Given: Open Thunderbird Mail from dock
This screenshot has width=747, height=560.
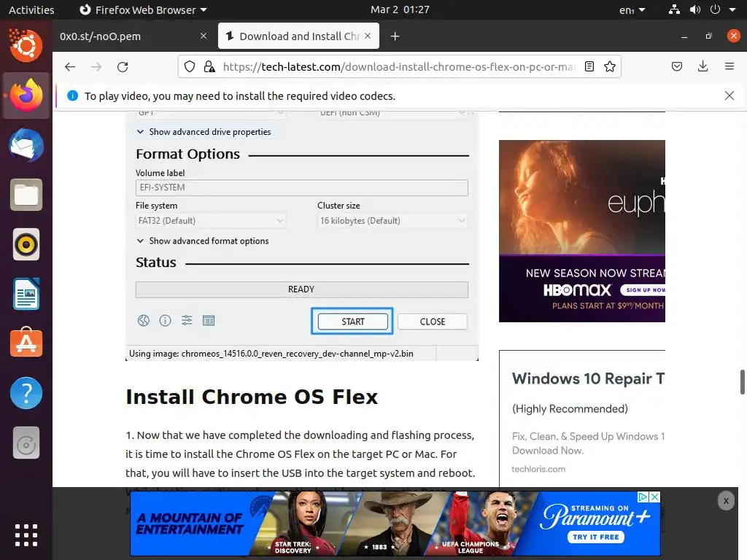Looking at the screenshot, I should coord(26,145).
